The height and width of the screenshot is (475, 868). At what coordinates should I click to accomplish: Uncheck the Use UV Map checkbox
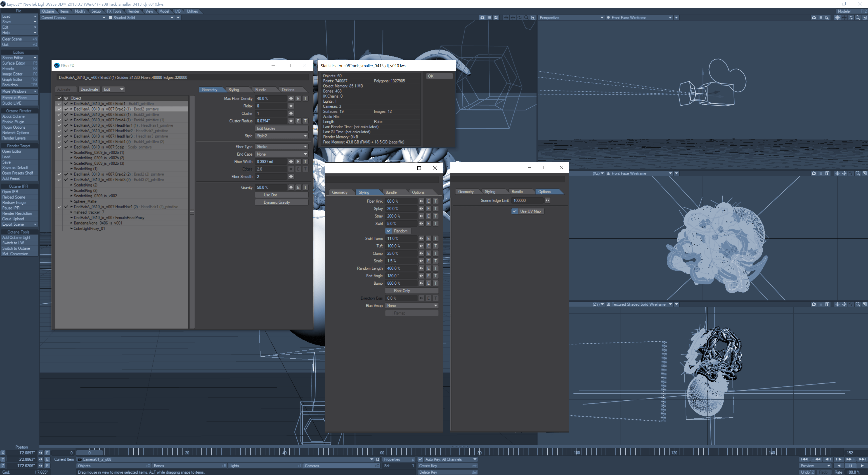[515, 211]
